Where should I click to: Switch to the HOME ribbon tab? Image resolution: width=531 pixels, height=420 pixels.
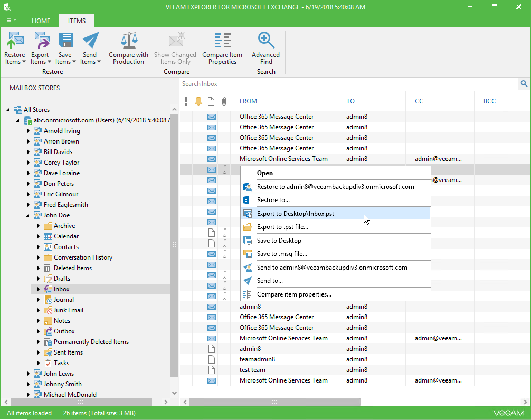[x=41, y=21]
